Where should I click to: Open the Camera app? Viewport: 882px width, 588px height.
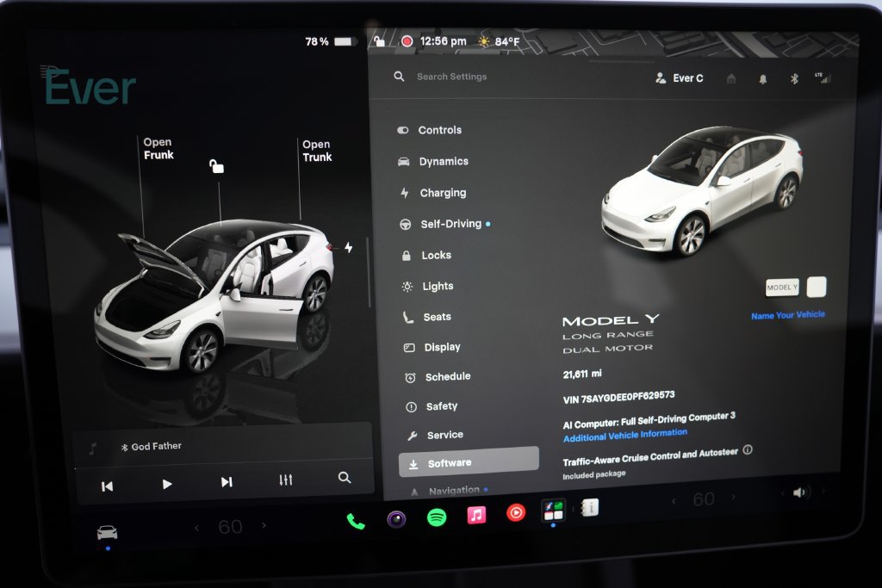(x=396, y=518)
